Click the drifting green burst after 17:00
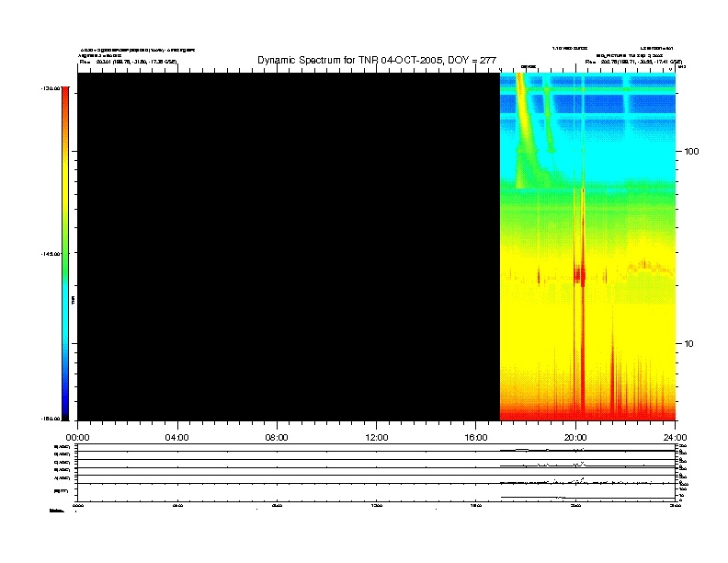Screen dimensions: 728x563 coord(525,130)
